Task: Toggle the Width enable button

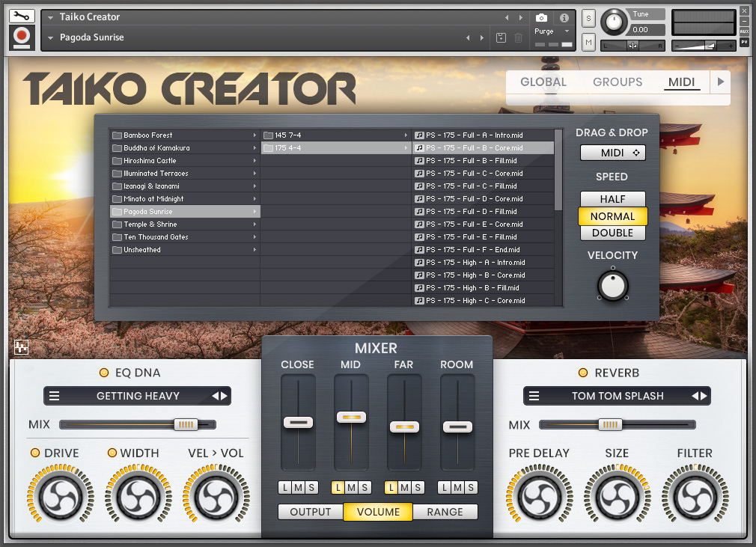Action: pos(112,453)
